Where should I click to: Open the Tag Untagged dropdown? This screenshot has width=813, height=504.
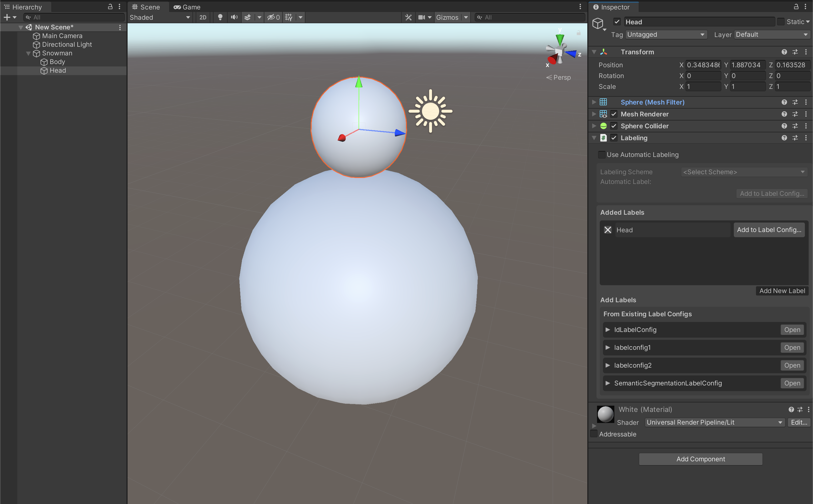(666, 35)
